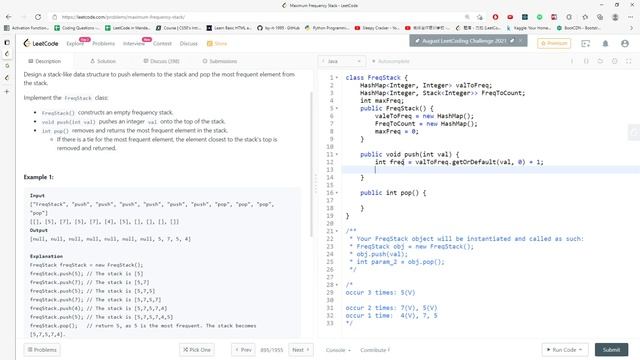Open Coding Questions bookmark
Image resolution: width=640 pixels, height=360 pixels.
(x=77, y=28)
